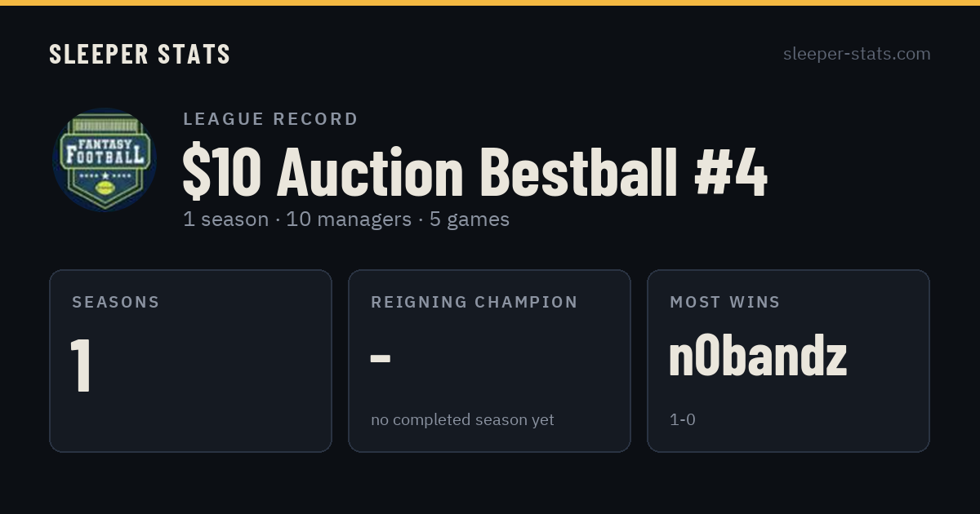Open the Seasons stat card
This screenshot has width=980, height=514.
(x=190, y=361)
